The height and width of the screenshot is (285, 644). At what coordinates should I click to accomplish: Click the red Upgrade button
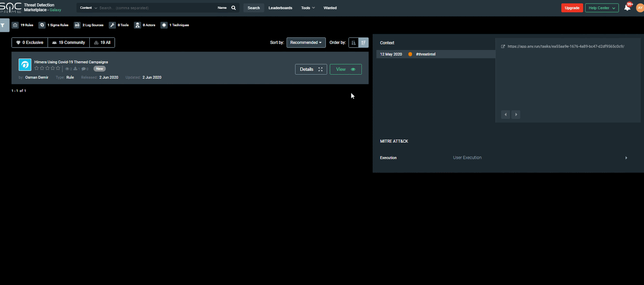pyautogui.click(x=572, y=8)
